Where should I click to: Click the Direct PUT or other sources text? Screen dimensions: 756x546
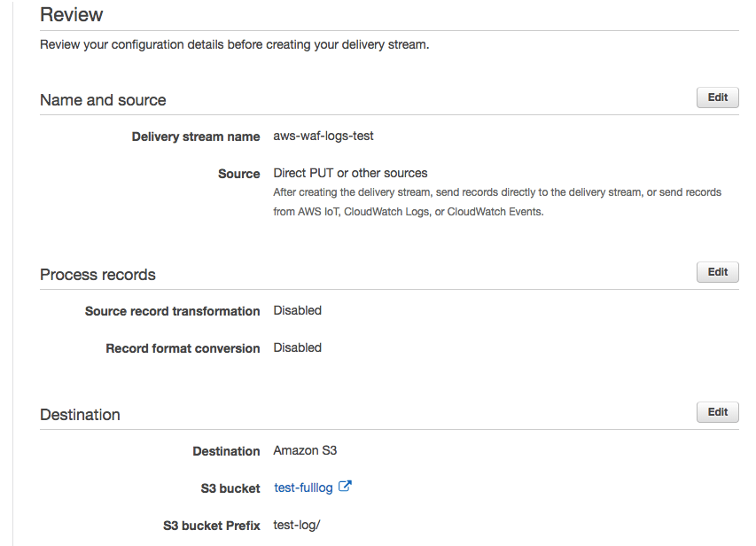pyautogui.click(x=350, y=173)
